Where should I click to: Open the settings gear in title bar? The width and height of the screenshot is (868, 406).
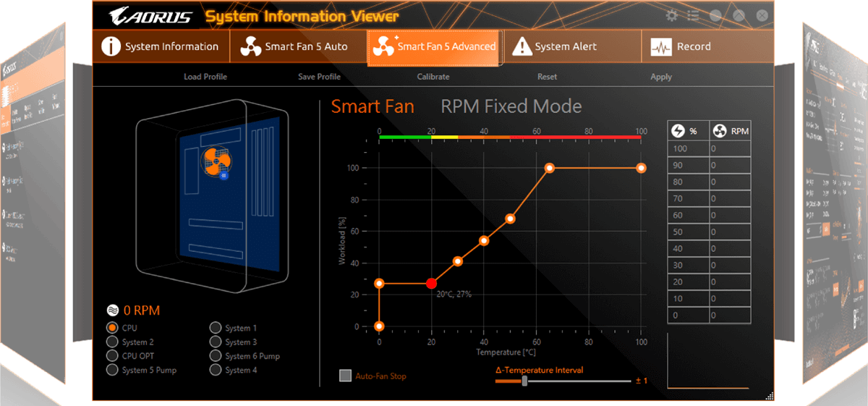pos(672,15)
